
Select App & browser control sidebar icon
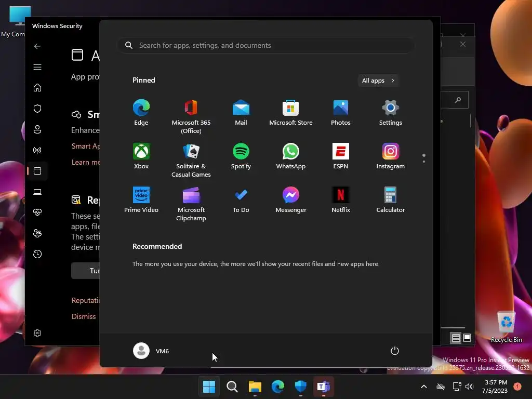click(x=37, y=171)
